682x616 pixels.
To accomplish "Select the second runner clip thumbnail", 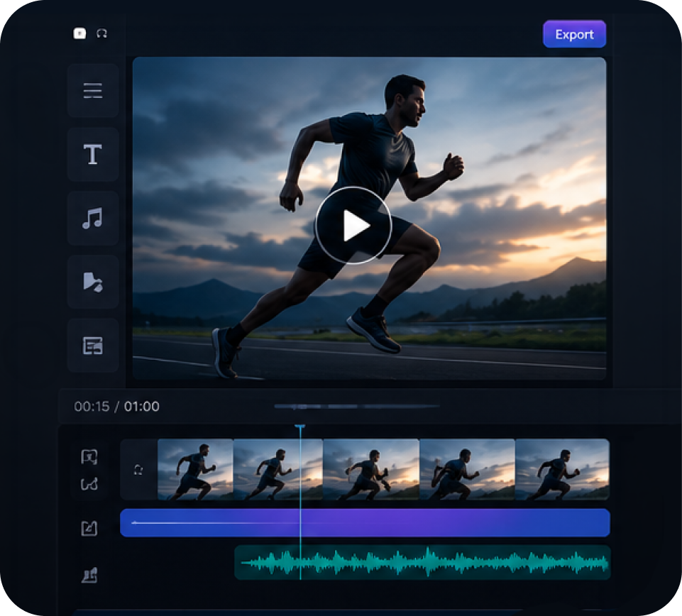I will click(278, 469).
